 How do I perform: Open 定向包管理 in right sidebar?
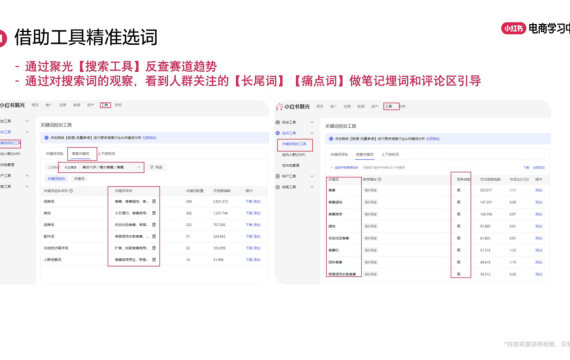[291, 165]
